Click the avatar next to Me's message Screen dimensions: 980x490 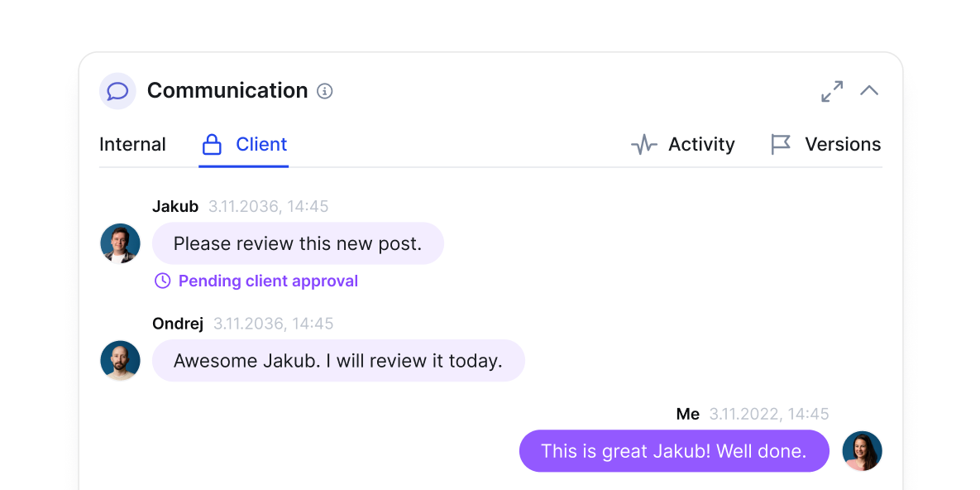(862, 450)
